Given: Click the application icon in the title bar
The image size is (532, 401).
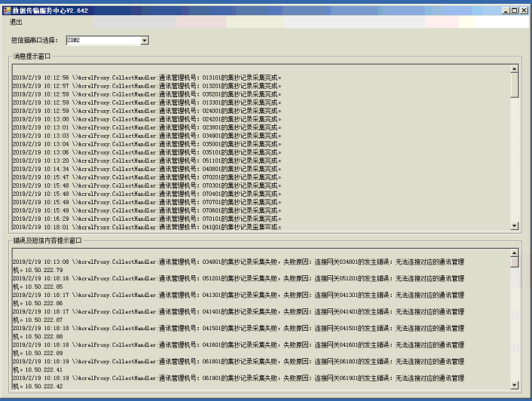Looking at the screenshot, I should (6, 11).
